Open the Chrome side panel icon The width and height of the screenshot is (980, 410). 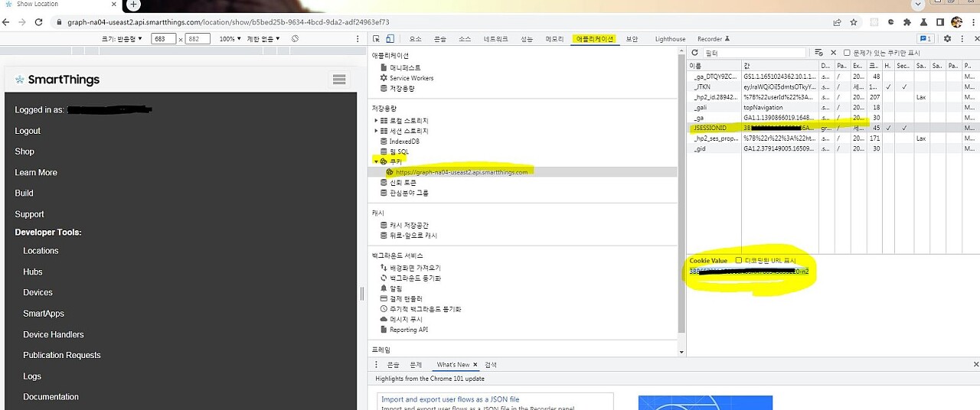[939, 22]
